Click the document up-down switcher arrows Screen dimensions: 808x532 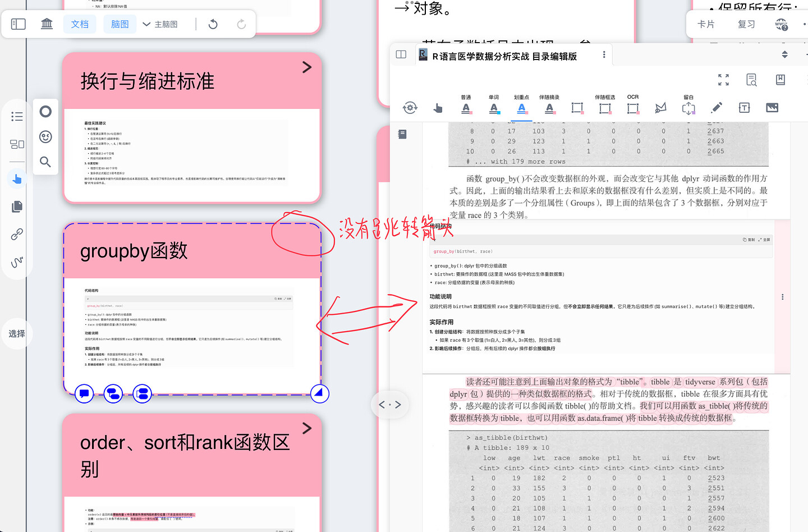click(x=784, y=54)
